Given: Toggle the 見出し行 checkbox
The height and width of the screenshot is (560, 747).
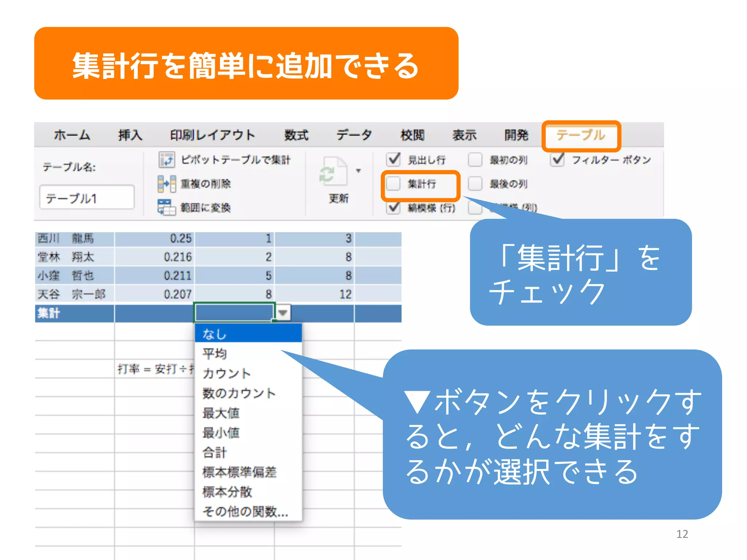Looking at the screenshot, I should [394, 159].
